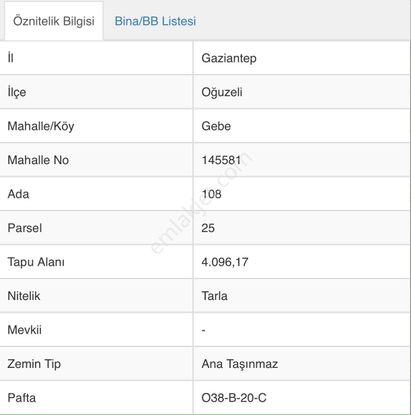The image size is (411, 415).
Task: Click the Mevkii row label
Action: click(25, 330)
